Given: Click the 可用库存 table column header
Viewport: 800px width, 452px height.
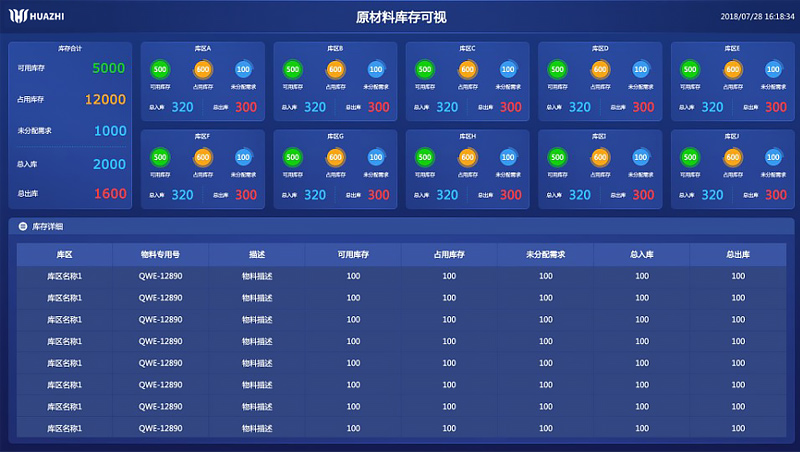Looking at the screenshot, I should pos(353,255).
